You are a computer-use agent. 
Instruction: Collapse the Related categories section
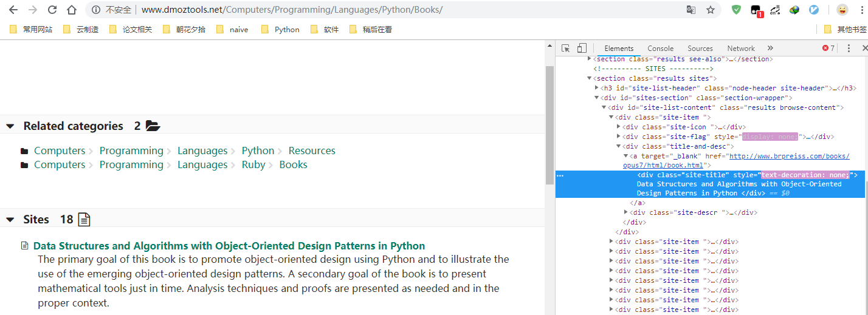point(10,126)
